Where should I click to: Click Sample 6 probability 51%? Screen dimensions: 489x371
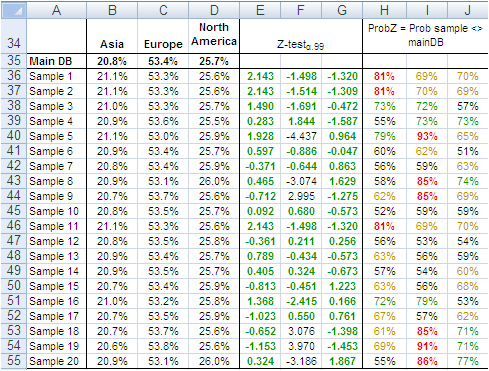pos(468,151)
